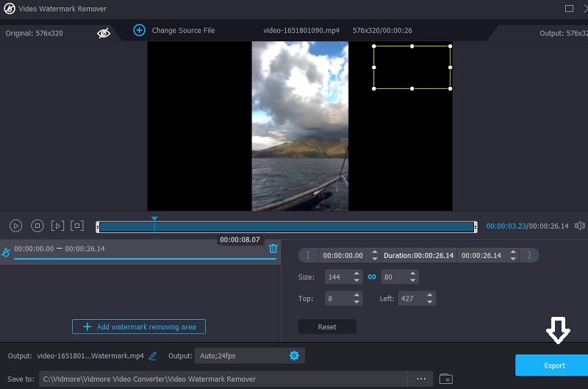Open output settings gear icon
Viewport: 588px width, 389px height.
click(294, 356)
